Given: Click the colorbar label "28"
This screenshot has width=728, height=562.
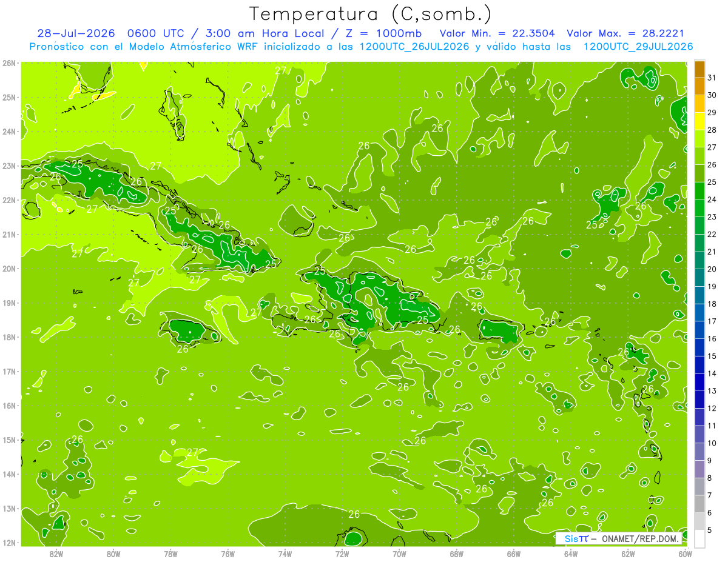Looking at the screenshot, I should [712, 130].
